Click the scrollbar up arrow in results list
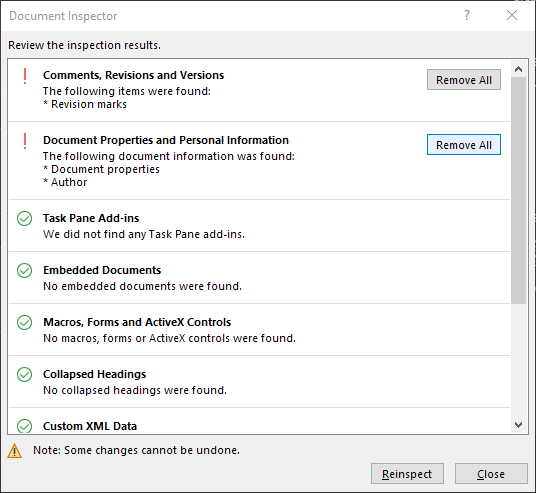This screenshot has width=536, height=493. point(519,69)
